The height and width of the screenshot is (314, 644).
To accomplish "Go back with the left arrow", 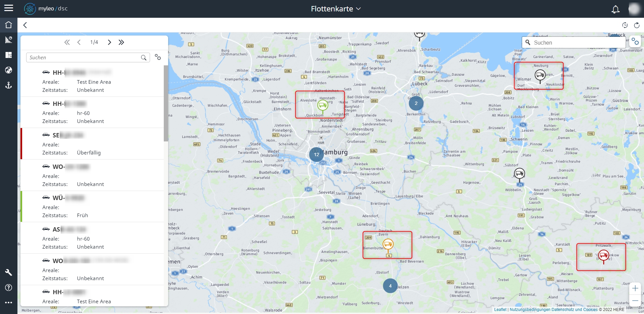I will click(x=25, y=25).
